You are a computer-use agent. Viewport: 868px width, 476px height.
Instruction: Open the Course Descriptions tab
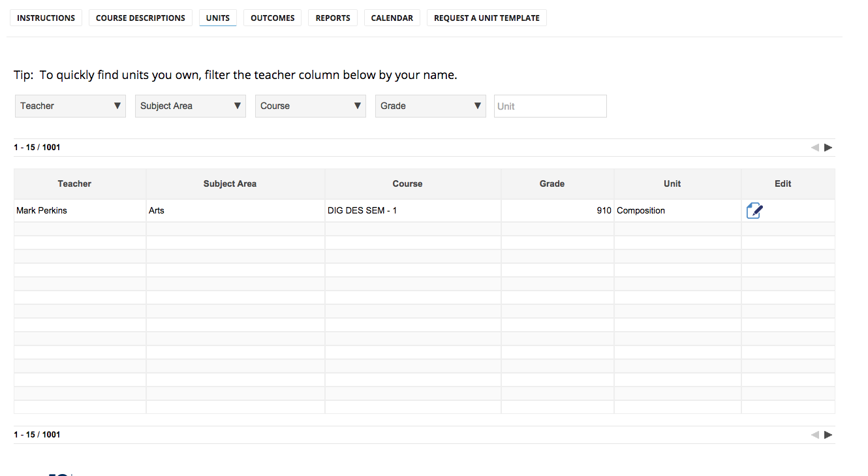point(140,18)
